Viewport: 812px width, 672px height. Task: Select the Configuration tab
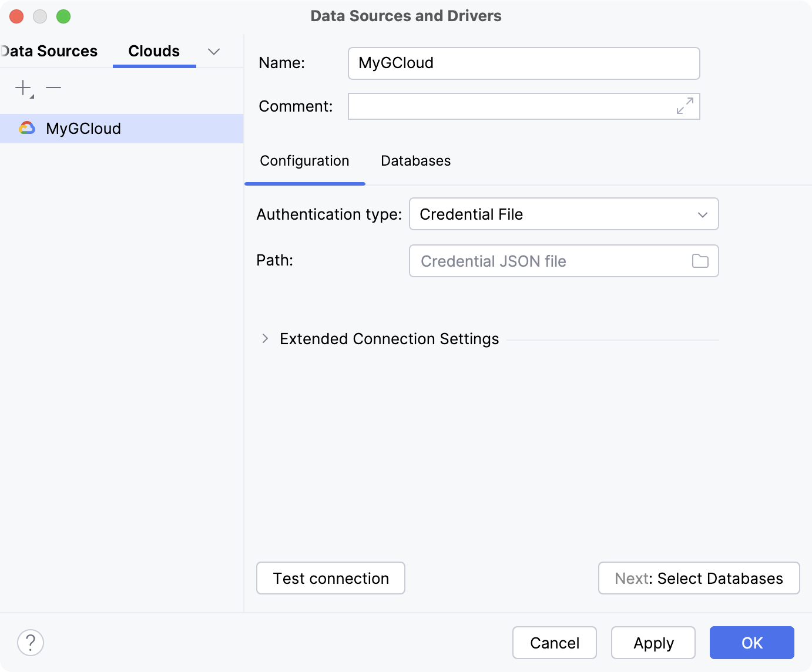pyautogui.click(x=304, y=160)
